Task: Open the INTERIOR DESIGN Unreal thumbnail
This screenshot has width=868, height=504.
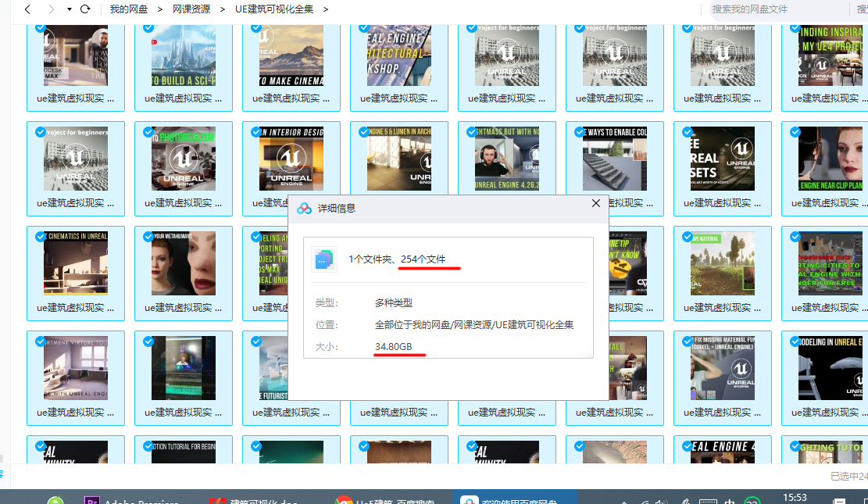Action: (291, 159)
